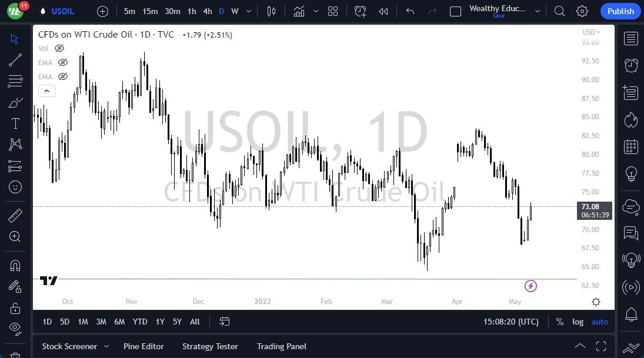Switch to the Pine Editor tab
Image resolution: width=644 pixels, height=358 pixels.
pos(144,346)
